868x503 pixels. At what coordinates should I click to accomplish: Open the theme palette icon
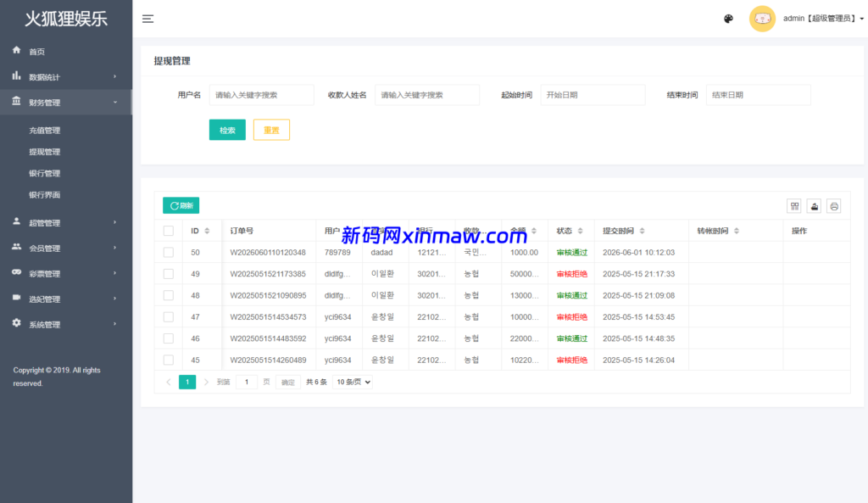click(728, 19)
